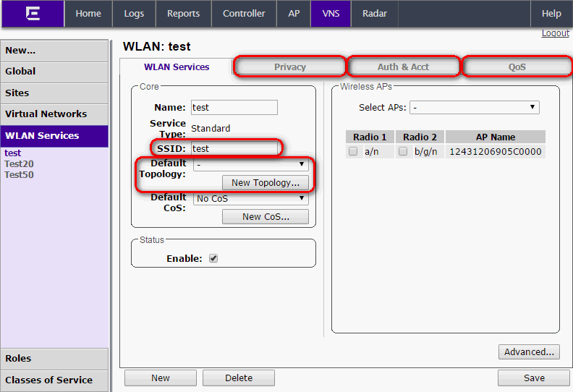Select Test20 in WLAN Services list
The width and height of the screenshot is (573, 392).
[19, 164]
